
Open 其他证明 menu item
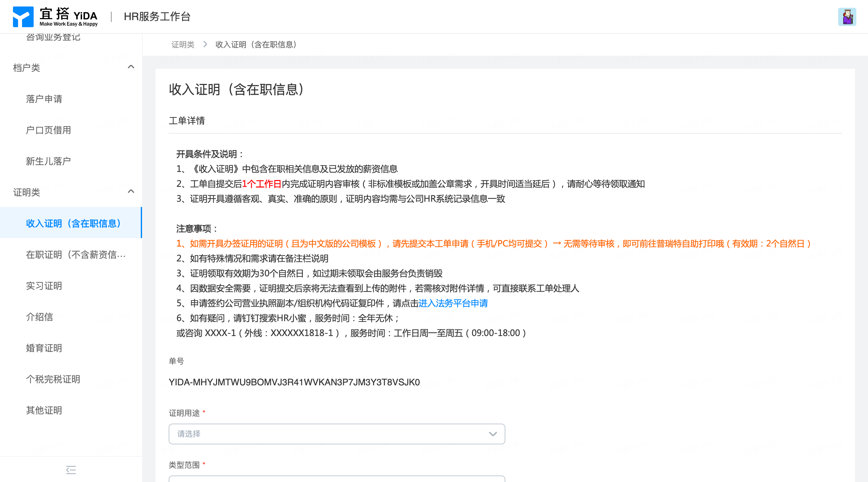[x=44, y=410]
